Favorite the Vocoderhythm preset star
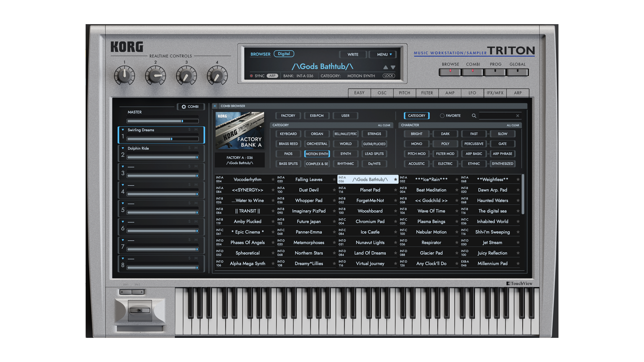This screenshot has width=644, height=362. click(x=273, y=180)
